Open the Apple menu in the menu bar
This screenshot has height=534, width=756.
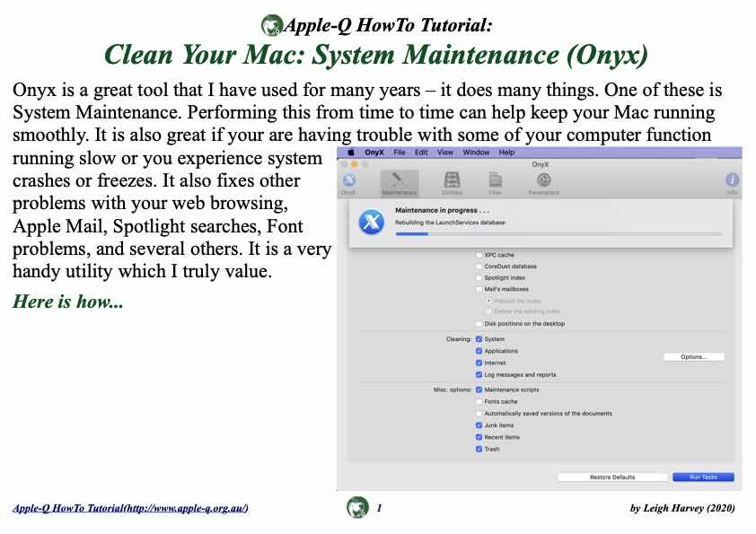351,153
